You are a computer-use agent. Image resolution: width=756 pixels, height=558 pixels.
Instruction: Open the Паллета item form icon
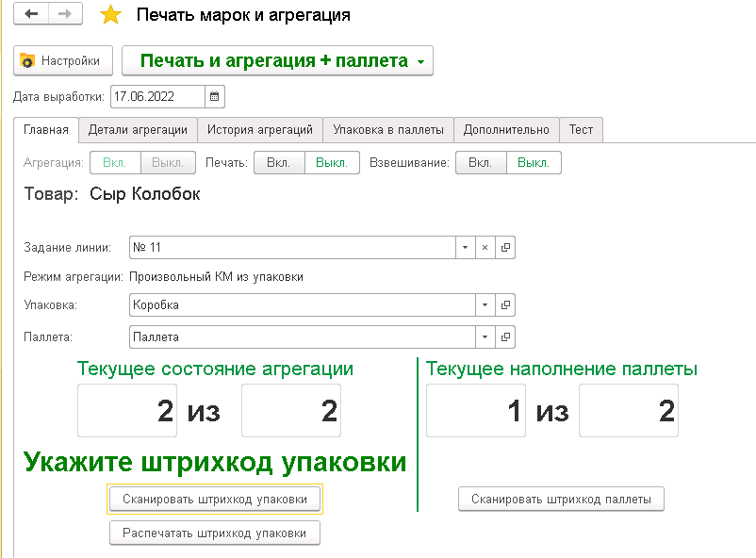[x=505, y=336]
